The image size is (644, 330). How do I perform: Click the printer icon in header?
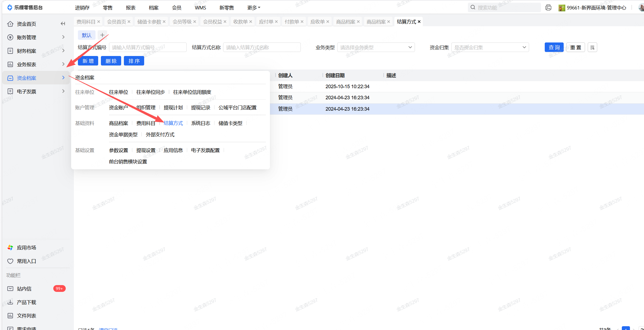pos(548,8)
